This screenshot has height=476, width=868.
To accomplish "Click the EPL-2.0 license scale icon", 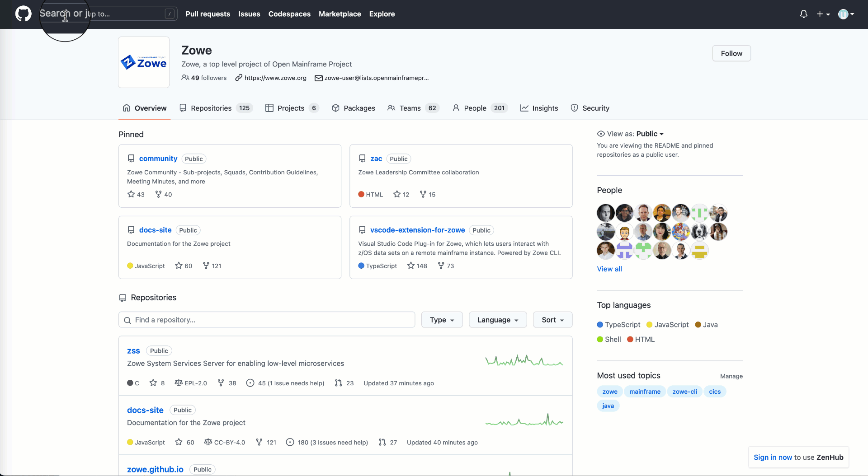I will coord(178,383).
